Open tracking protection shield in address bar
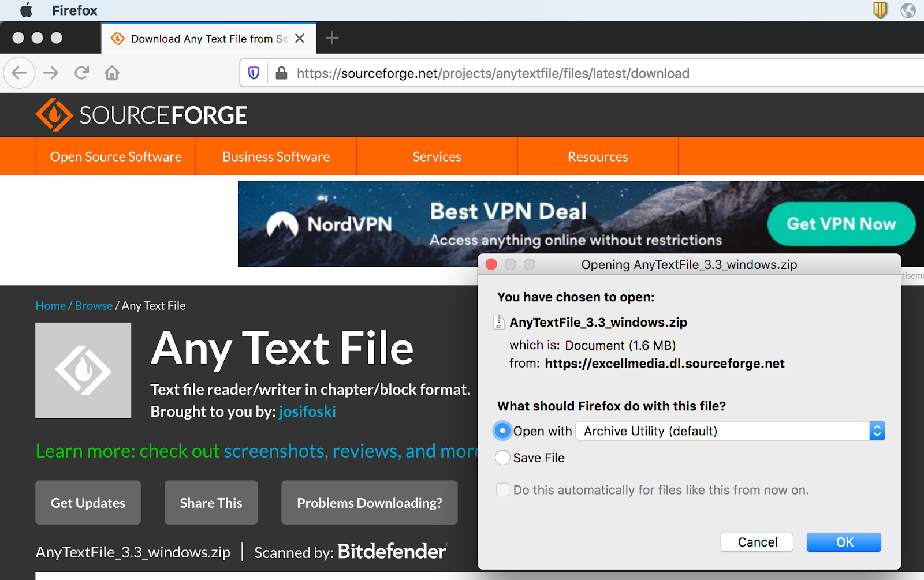 (x=254, y=73)
